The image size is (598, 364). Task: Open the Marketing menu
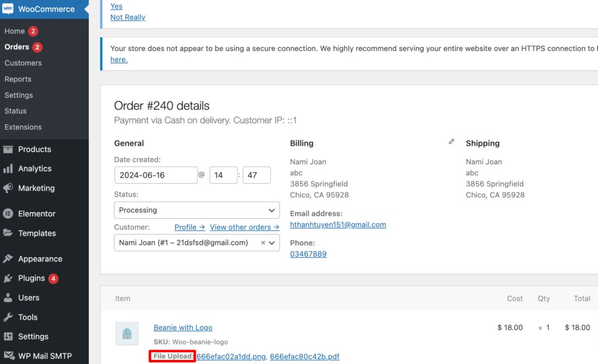pyautogui.click(x=37, y=188)
